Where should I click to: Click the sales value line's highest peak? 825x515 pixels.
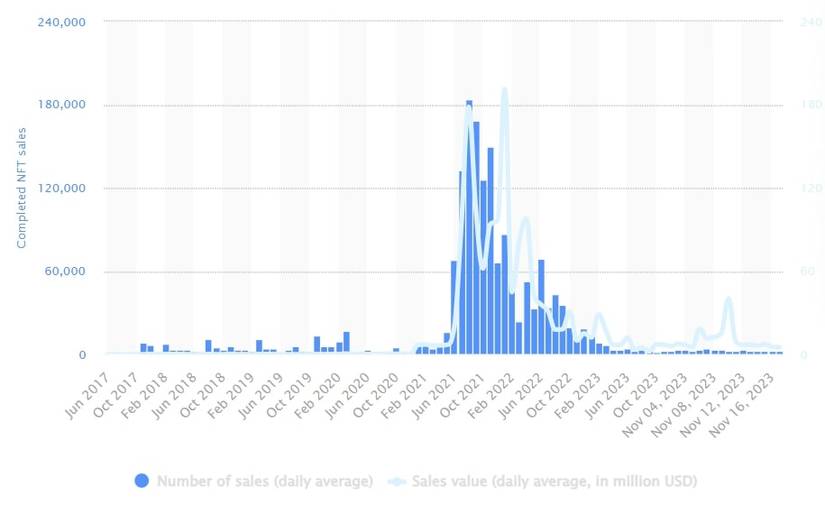tap(505, 90)
